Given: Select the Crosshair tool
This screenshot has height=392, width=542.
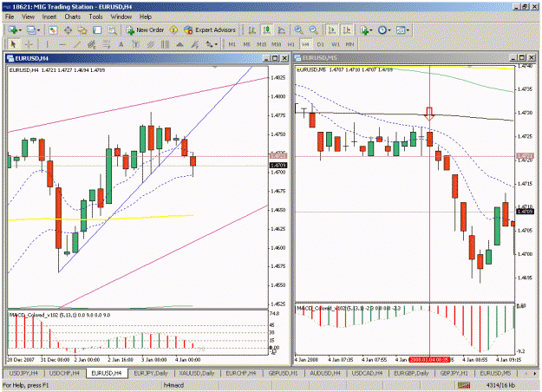Looking at the screenshot, I should [29, 44].
